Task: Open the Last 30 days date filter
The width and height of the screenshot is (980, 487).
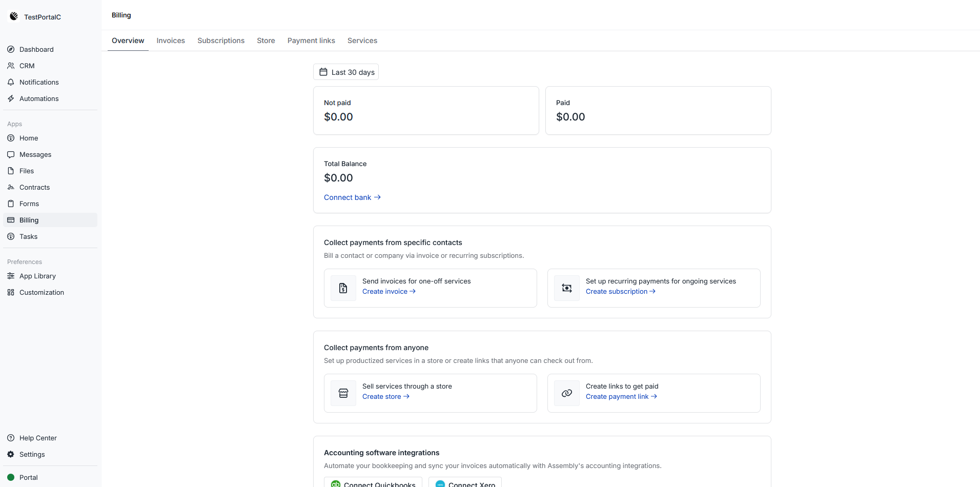Action: (346, 72)
